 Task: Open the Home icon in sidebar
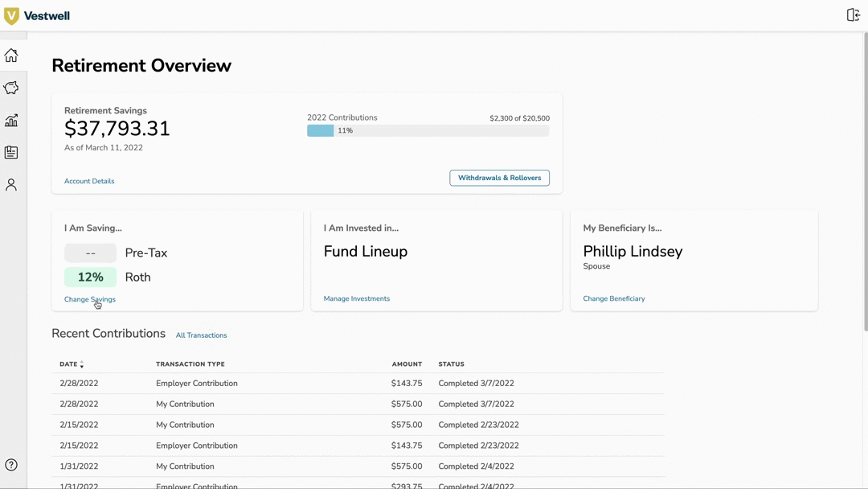point(11,55)
